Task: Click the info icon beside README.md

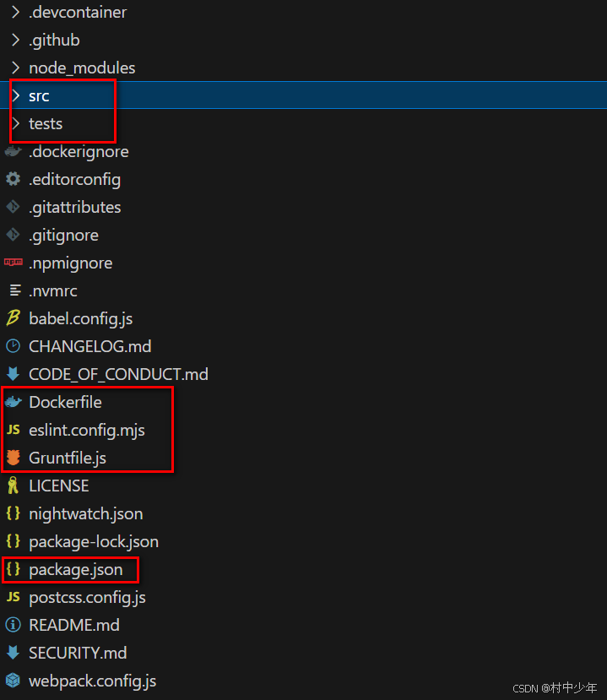Action: click(x=13, y=625)
